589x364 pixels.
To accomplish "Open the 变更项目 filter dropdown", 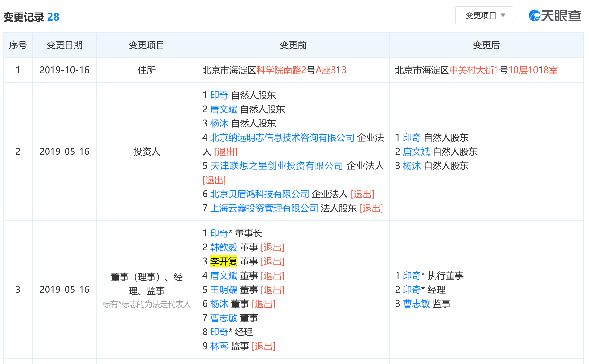I will [484, 15].
